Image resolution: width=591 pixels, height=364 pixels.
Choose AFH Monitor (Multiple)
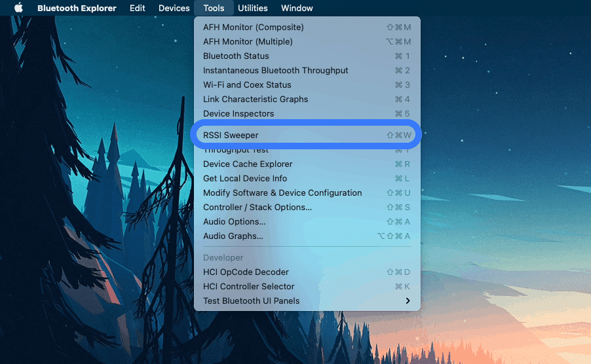pyautogui.click(x=307, y=41)
